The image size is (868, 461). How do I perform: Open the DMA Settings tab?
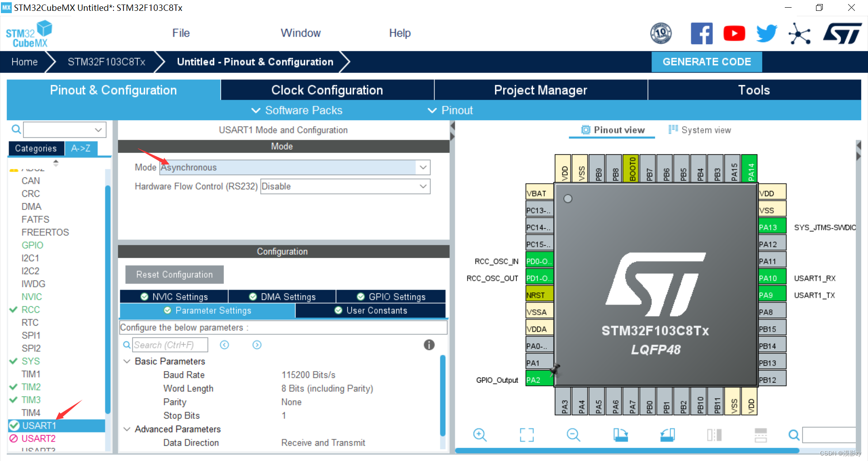(x=282, y=296)
